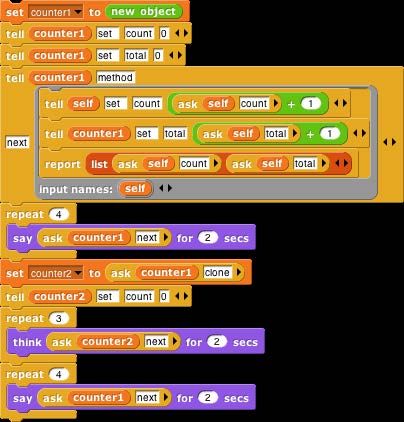The height and width of the screenshot is (422, 404).
Task: Click the expand arrows at the end of the list block
Action: pos(342,163)
